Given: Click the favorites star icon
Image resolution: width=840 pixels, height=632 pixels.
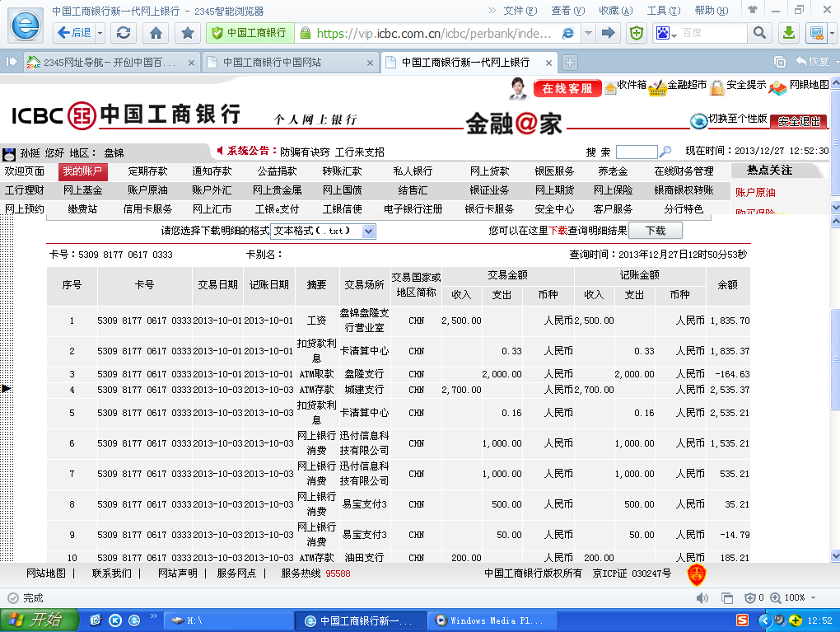Looking at the screenshot, I should [x=188, y=33].
